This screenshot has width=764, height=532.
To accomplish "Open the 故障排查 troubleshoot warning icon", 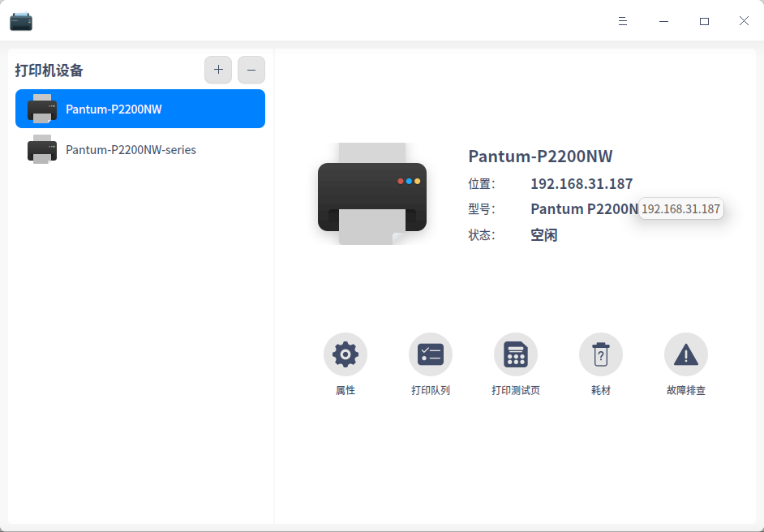I will 685,354.
